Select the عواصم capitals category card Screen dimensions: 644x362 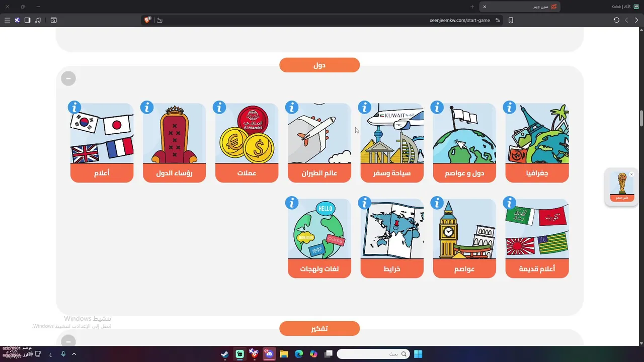[464, 238]
